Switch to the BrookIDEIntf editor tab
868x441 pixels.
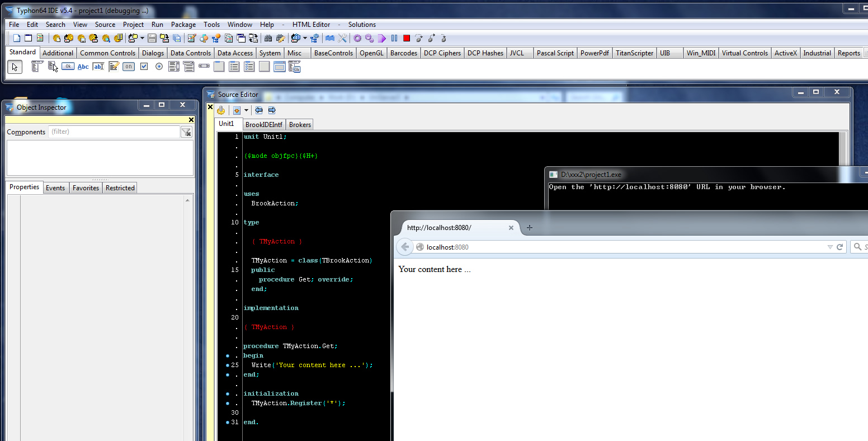(263, 124)
